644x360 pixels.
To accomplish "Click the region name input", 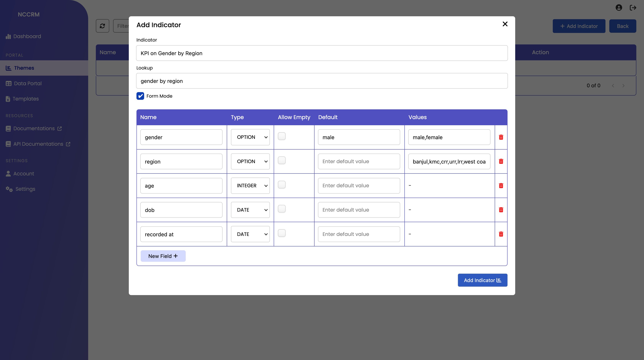I will [x=181, y=161].
